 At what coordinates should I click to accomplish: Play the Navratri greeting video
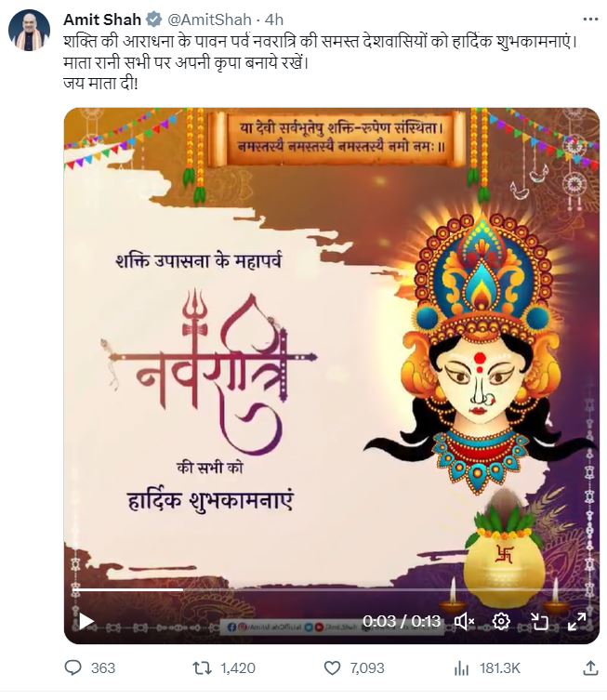86,621
